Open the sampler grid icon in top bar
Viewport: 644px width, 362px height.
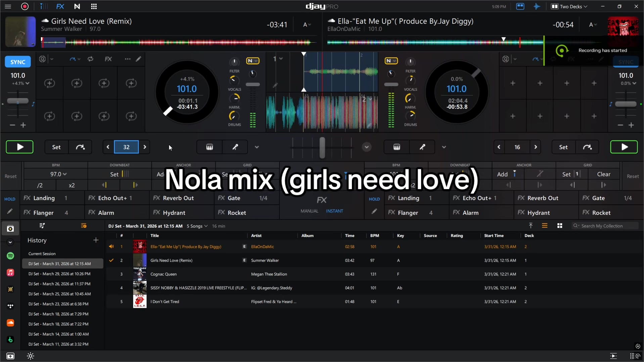pyautogui.click(x=94, y=6)
